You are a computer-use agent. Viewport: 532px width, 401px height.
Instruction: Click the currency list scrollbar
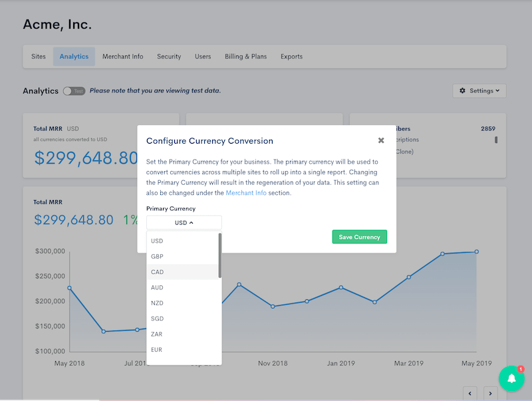[219, 255]
